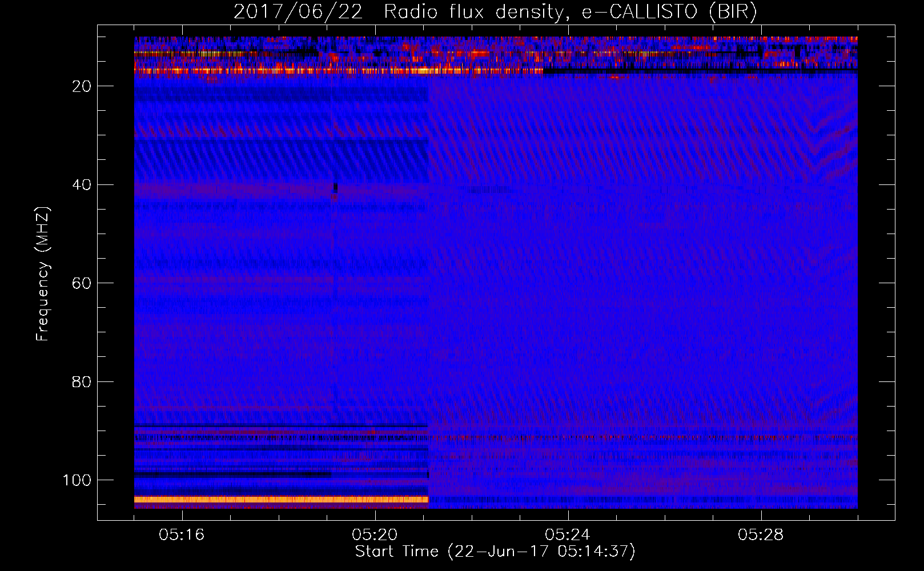Click the frequency tick label "100"
924x571 pixels.
pos(77,480)
